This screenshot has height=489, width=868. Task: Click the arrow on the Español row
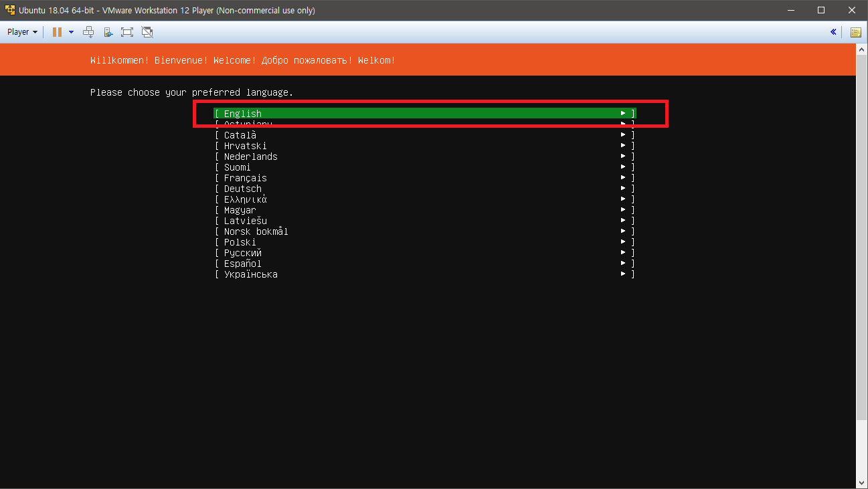[623, 264]
